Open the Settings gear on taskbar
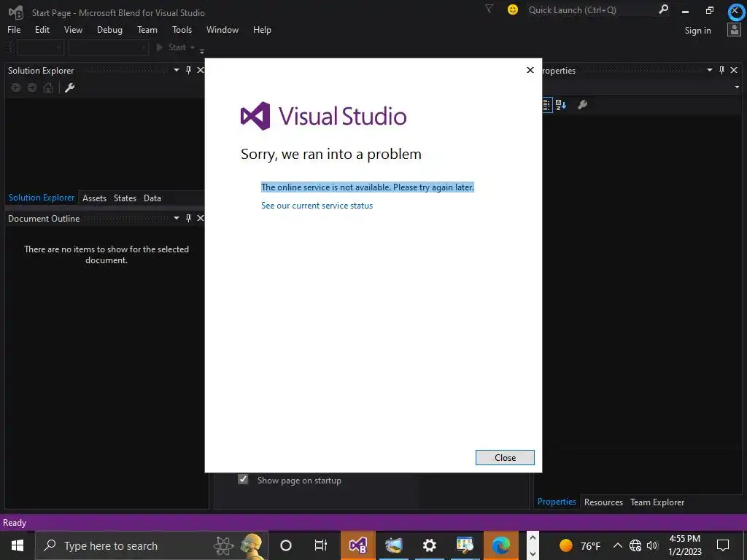Viewport: 747px width, 560px height. pyautogui.click(x=429, y=545)
